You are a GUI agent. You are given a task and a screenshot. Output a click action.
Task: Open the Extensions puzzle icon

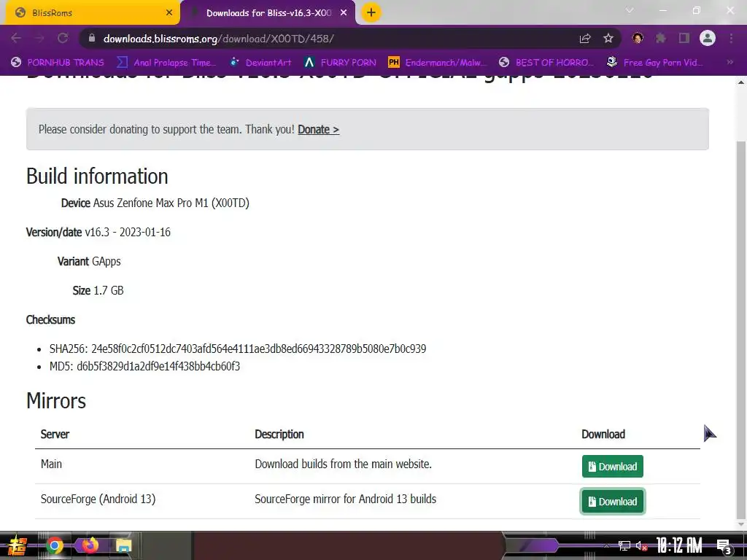[660, 38]
